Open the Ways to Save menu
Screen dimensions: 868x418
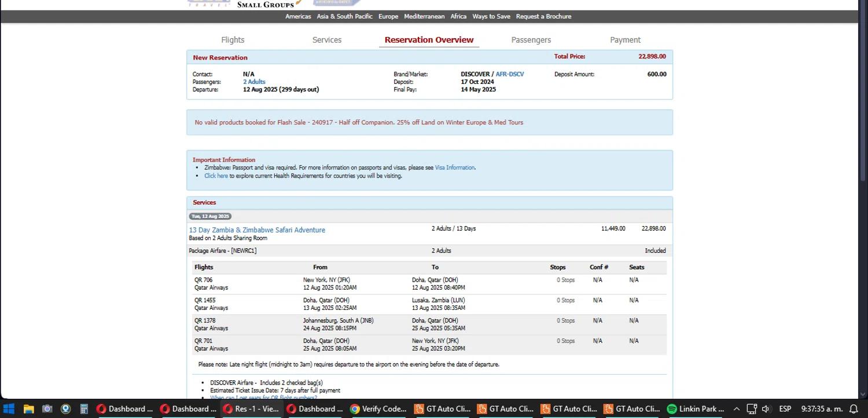pos(491,16)
